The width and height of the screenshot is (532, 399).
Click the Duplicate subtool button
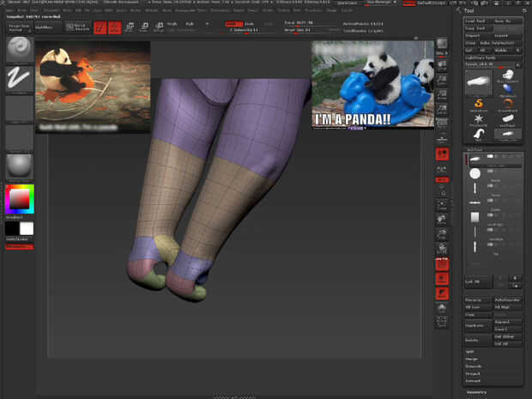476,327
